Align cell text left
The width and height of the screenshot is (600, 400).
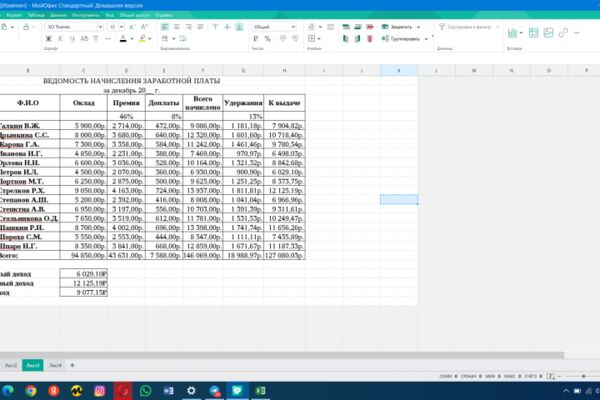[x=165, y=27]
